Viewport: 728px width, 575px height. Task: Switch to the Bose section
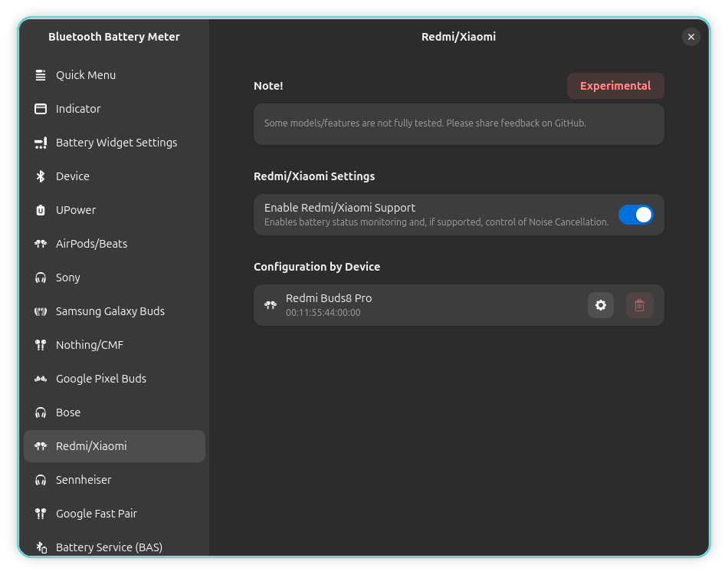tap(114, 412)
